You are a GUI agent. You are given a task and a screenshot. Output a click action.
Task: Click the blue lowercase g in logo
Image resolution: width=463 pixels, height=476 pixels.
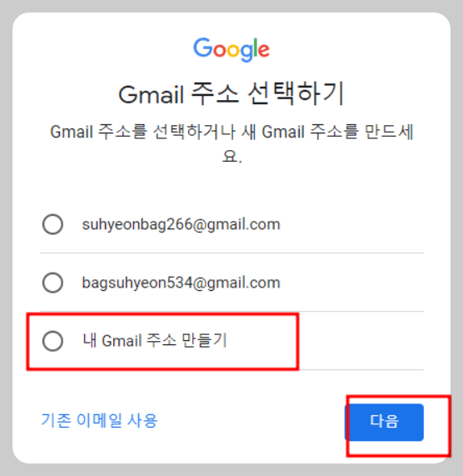246,53
